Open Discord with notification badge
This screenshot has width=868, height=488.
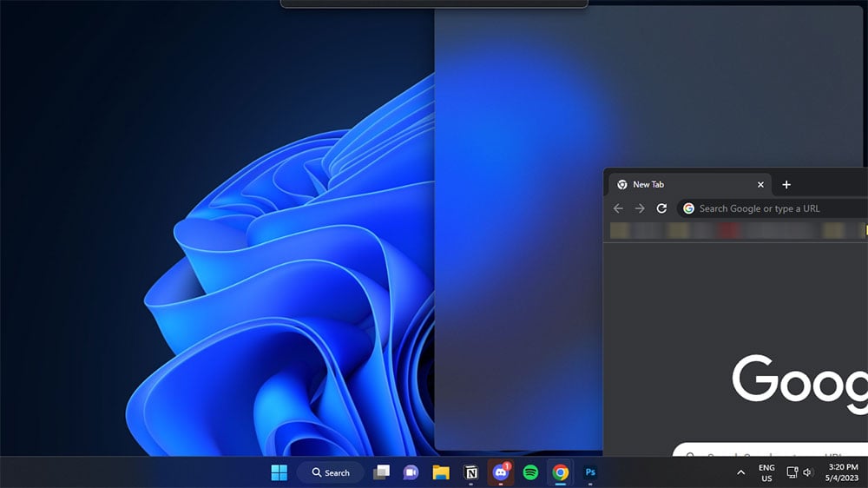[501, 472]
